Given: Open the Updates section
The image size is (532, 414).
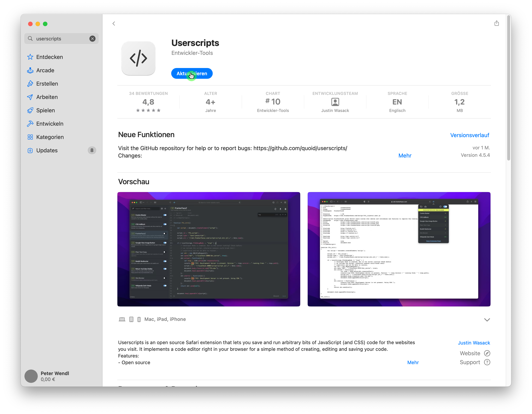Looking at the screenshot, I should pos(61,150).
